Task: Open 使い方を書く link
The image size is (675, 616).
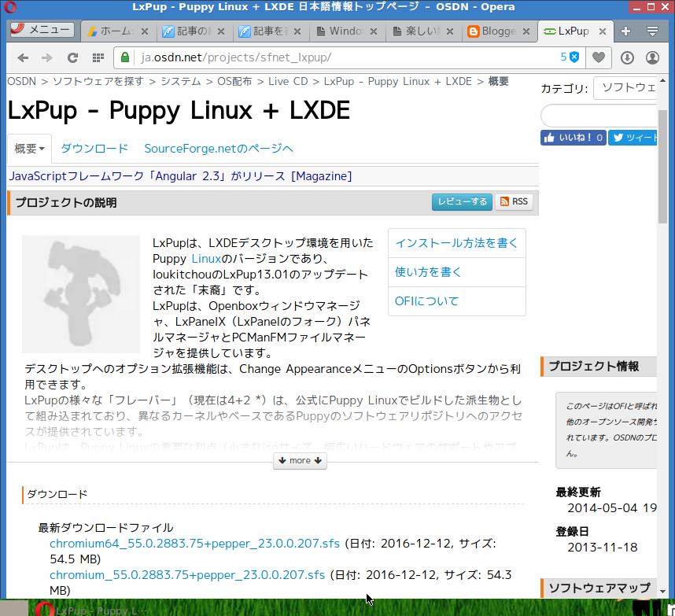Action: click(428, 272)
